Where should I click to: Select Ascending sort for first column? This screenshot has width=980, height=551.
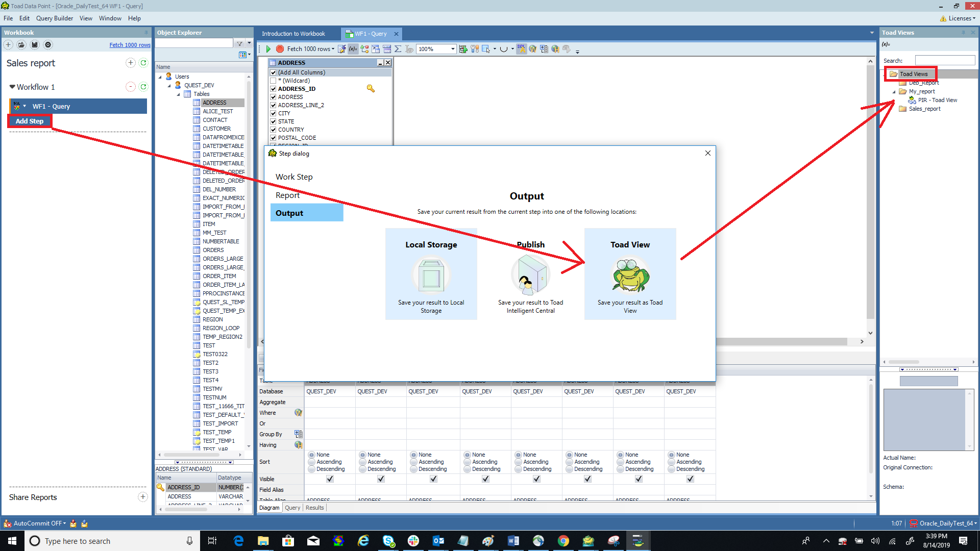(x=312, y=462)
